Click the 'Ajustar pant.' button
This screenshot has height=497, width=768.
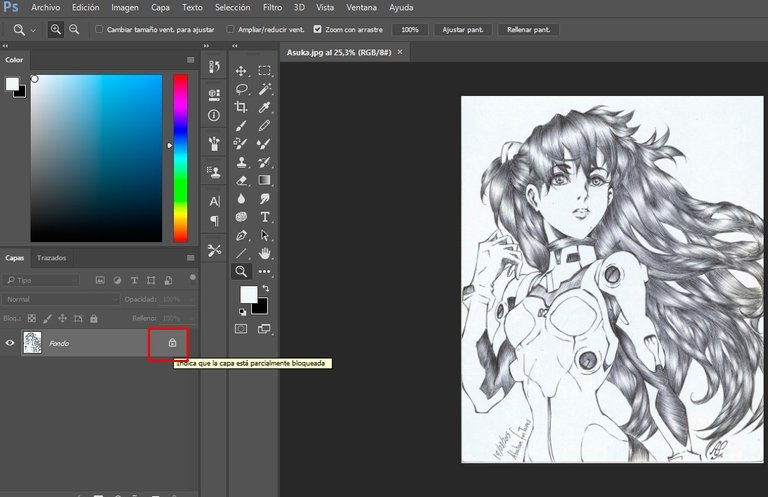pyautogui.click(x=463, y=29)
